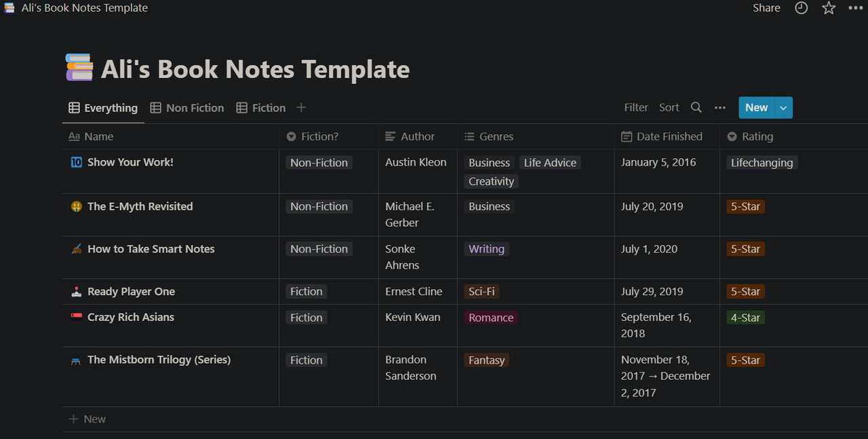The image size is (868, 439).
Task: Click the Share button
Action: pos(766,8)
